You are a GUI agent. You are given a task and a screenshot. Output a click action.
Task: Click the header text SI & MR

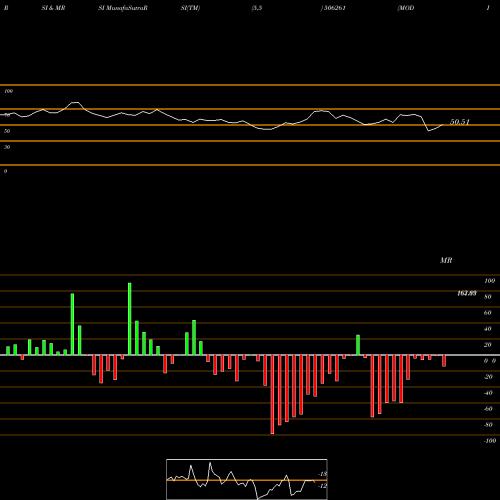pyautogui.click(x=53, y=8)
